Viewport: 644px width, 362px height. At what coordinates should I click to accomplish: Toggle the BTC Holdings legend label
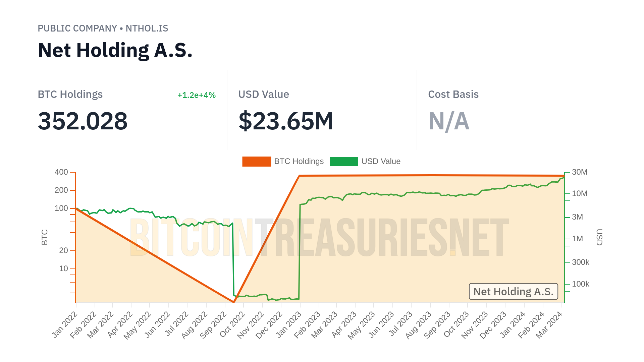pos(299,161)
